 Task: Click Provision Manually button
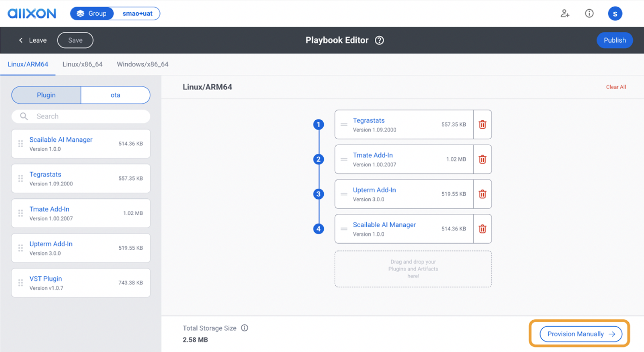(580, 334)
